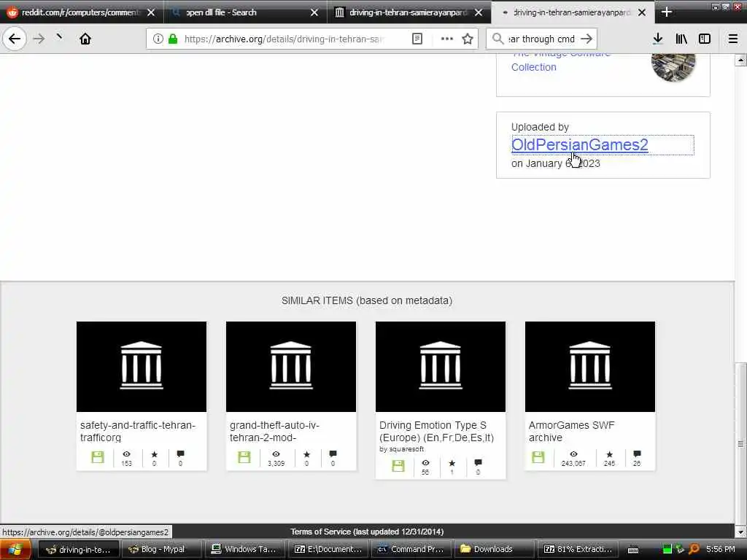Click the address bar URL field

click(x=284, y=39)
